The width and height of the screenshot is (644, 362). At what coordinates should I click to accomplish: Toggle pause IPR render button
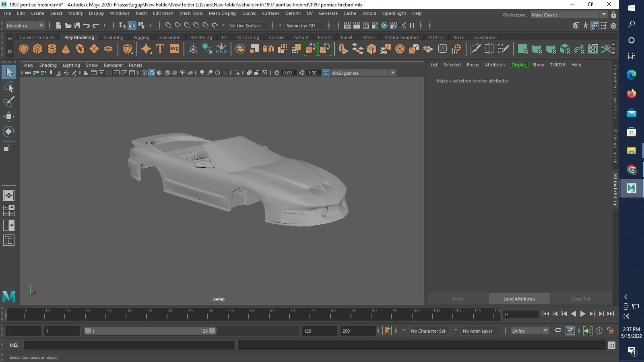[x=412, y=25]
